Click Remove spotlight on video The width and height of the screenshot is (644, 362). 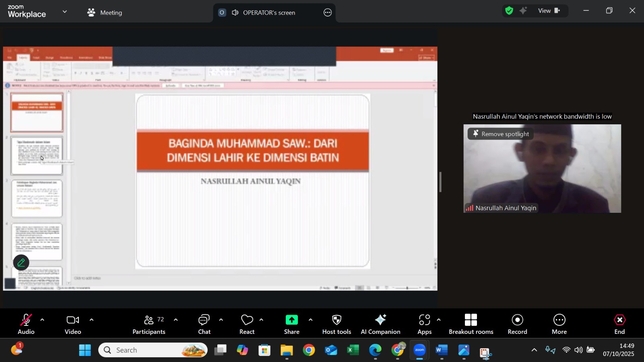click(501, 134)
